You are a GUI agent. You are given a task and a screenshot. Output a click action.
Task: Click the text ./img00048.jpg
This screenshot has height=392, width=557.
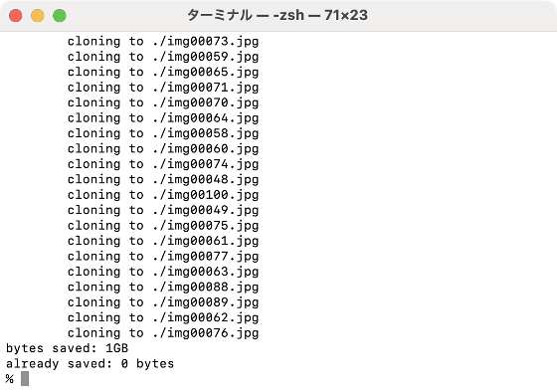206,180
